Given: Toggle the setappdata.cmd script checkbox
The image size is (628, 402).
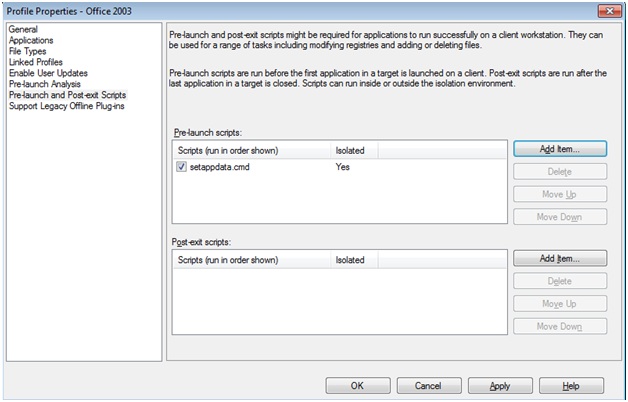Looking at the screenshot, I should point(181,169).
